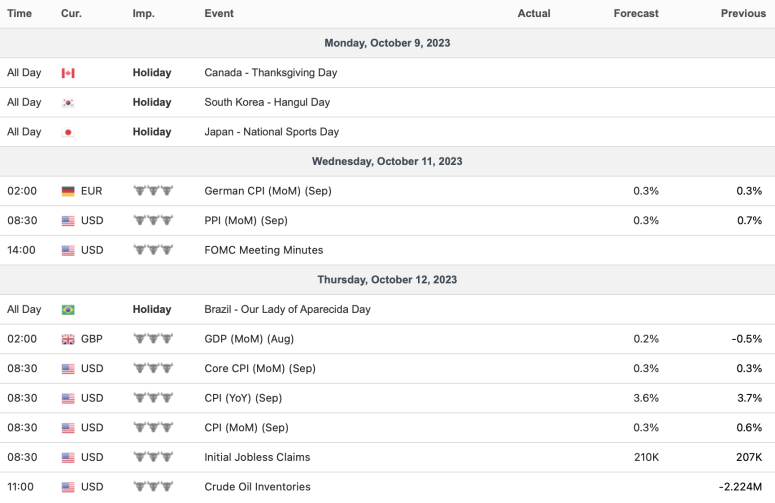
Task: Click the Japan flag icon
Action: click(68, 132)
